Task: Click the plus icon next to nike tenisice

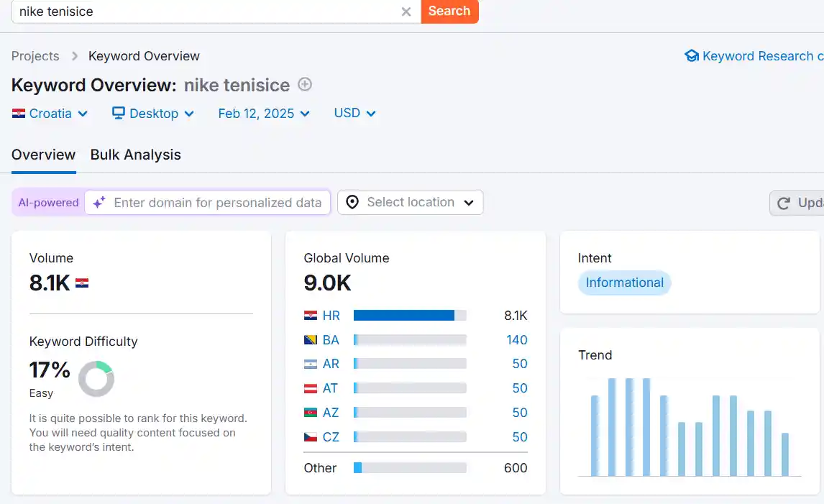Action: click(x=305, y=85)
